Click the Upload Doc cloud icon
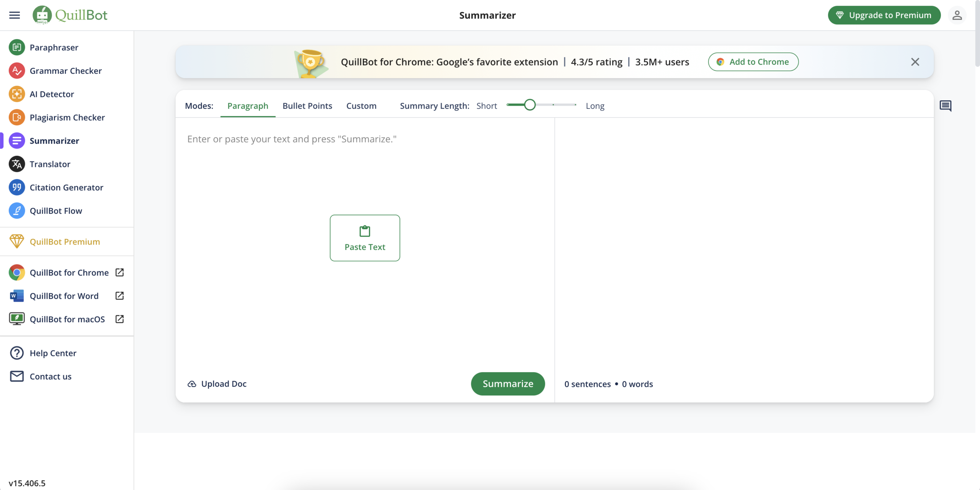Viewport: 980px width, 490px height. 192,384
